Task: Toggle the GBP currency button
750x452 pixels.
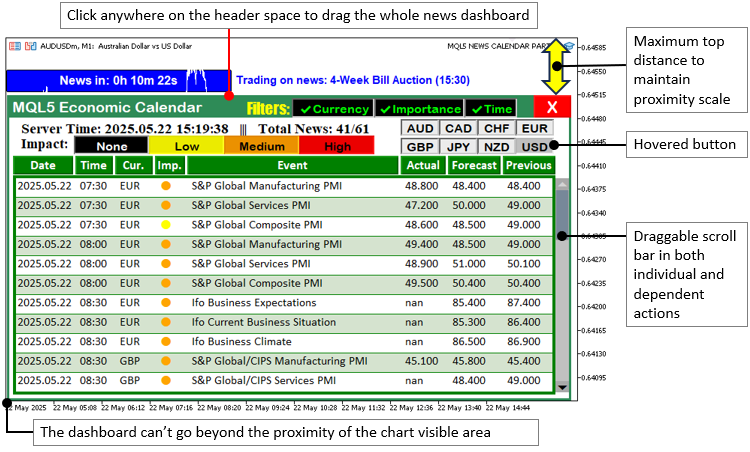Action: point(419,147)
